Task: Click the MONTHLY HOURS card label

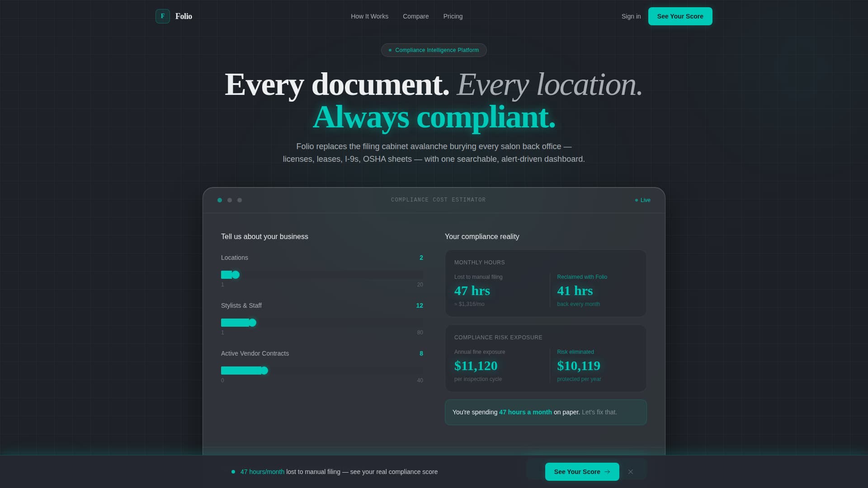Action: (479, 263)
